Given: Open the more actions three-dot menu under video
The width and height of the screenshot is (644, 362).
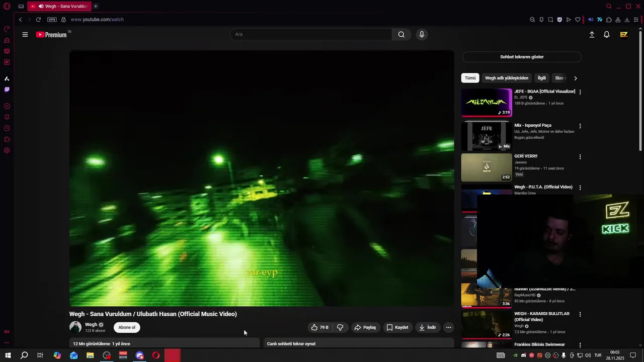Looking at the screenshot, I should point(449,327).
